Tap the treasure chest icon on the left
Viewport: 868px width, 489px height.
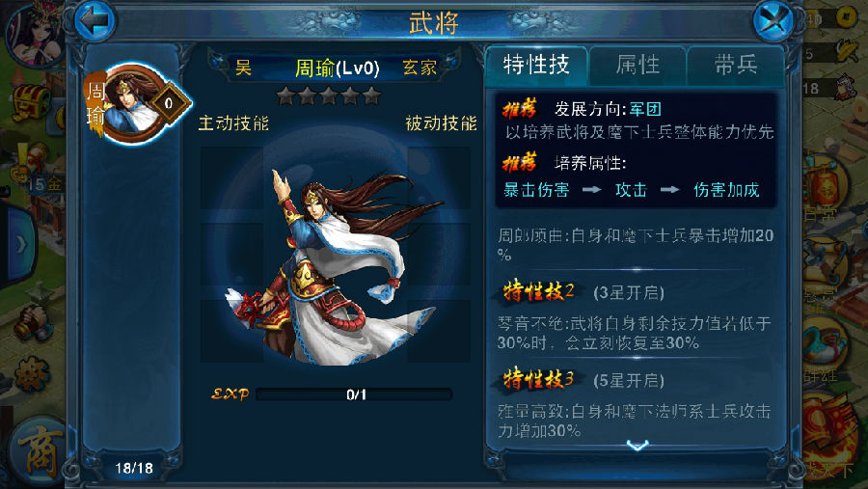32,102
